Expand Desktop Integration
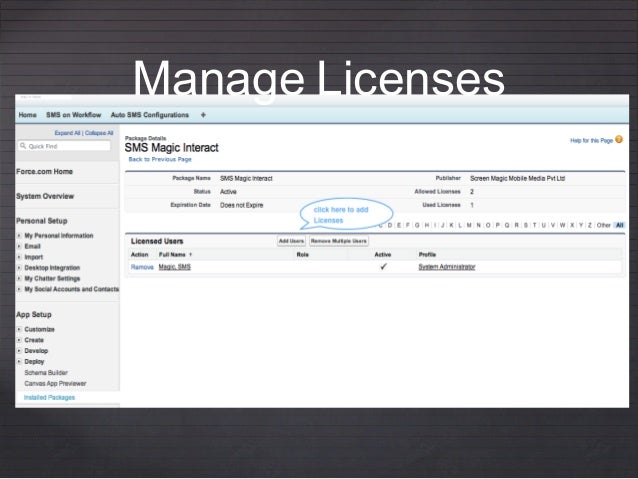The image size is (638, 479). (x=19, y=268)
